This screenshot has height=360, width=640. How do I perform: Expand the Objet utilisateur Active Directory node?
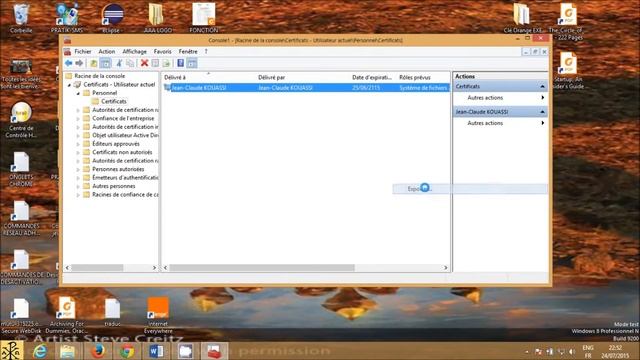coord(78,136)
